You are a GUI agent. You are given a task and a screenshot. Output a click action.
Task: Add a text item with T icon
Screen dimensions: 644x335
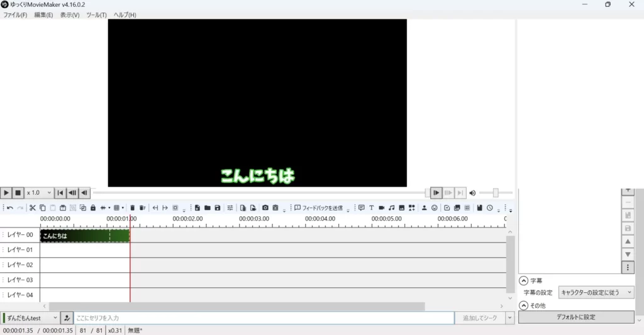click(371, 208)
